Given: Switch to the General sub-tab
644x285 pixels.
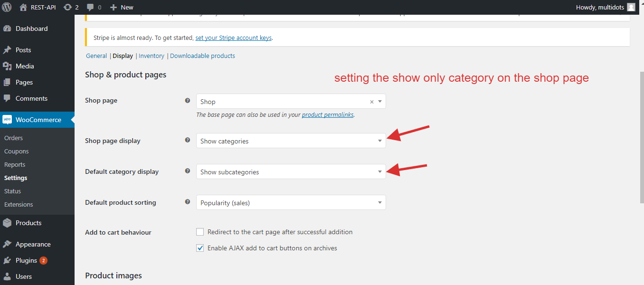Looking at the screenshot, I should 96,56.
